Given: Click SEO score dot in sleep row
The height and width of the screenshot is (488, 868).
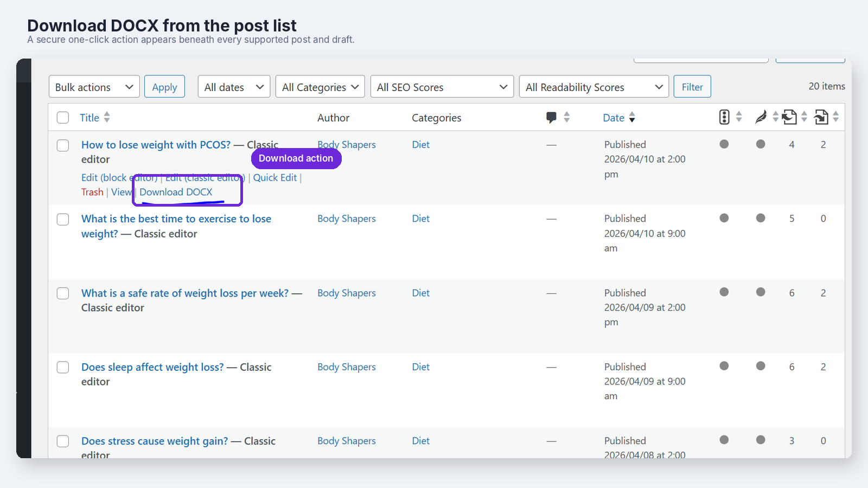Looking at the screenshot, I should (x=724, y=366).
